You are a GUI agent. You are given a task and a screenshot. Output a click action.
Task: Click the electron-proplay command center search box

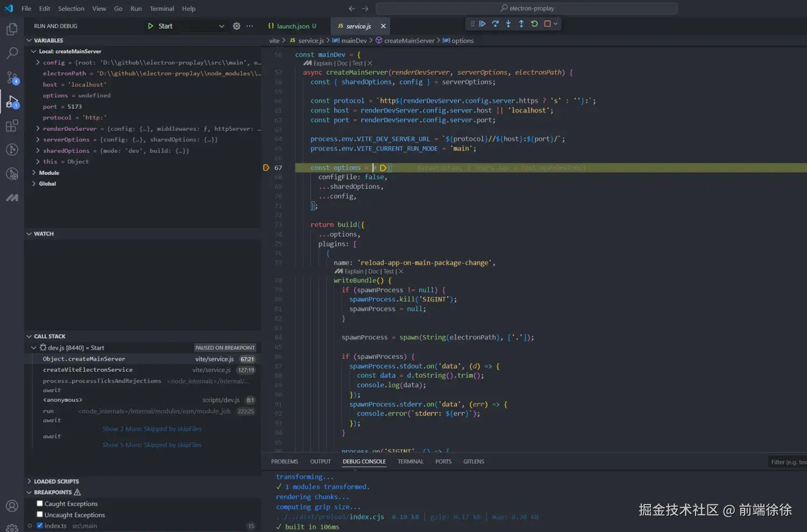(x=527, y=9)
